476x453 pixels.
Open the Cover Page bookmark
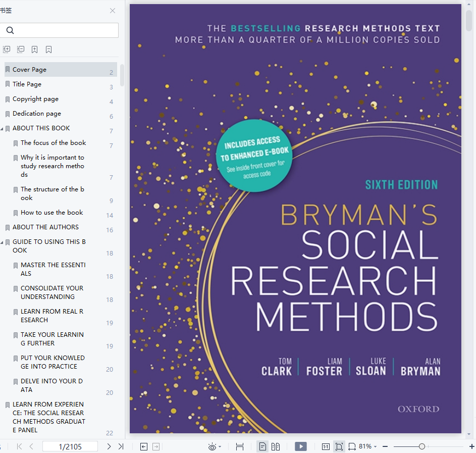[61, 70]
